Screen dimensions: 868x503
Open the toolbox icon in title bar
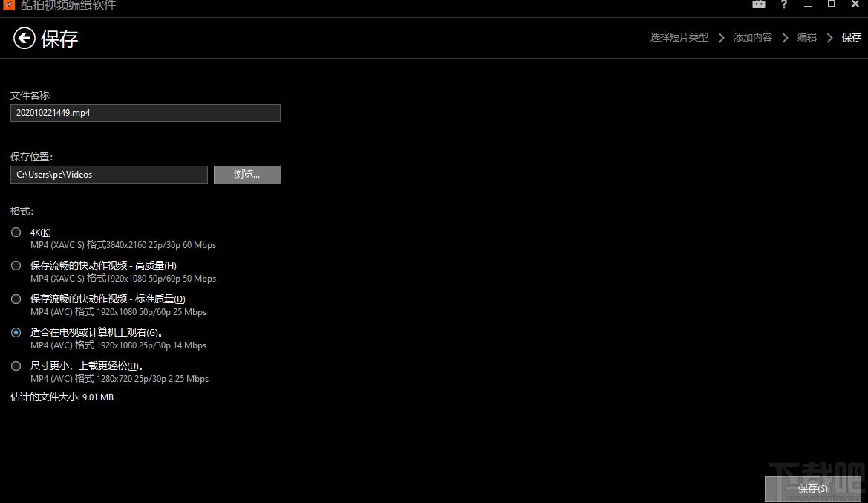click(x=758, y=4)
